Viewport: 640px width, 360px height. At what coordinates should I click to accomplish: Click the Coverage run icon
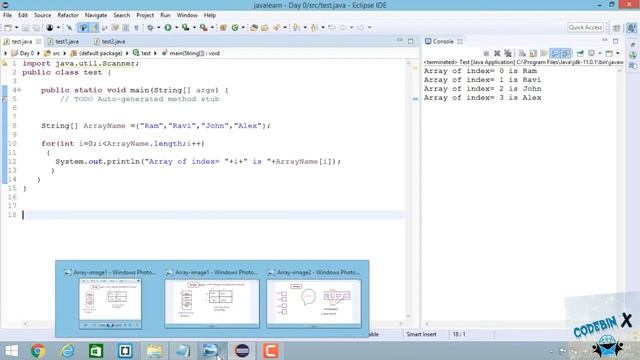pyautogui.click(x=185, y=27)
